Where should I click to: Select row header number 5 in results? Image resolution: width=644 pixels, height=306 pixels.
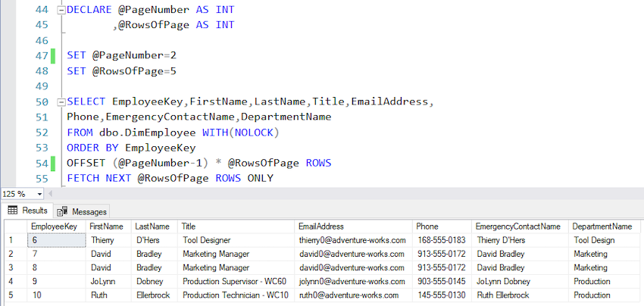coord(16,295)
